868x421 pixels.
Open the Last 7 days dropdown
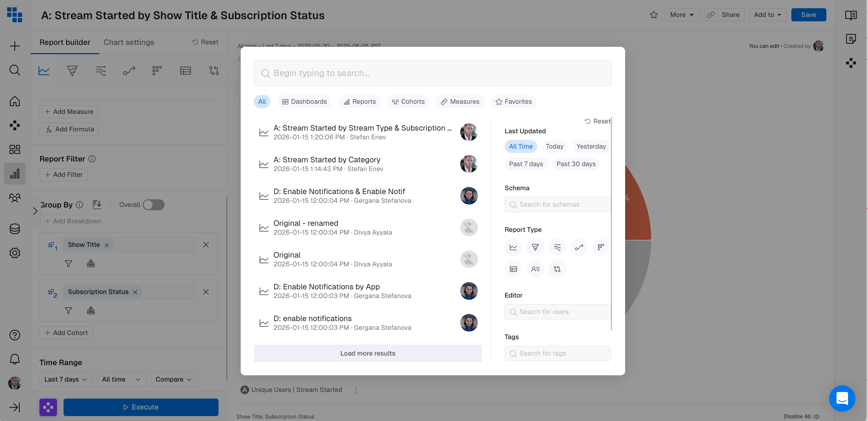pyautogui.click(x=66, y=379)
